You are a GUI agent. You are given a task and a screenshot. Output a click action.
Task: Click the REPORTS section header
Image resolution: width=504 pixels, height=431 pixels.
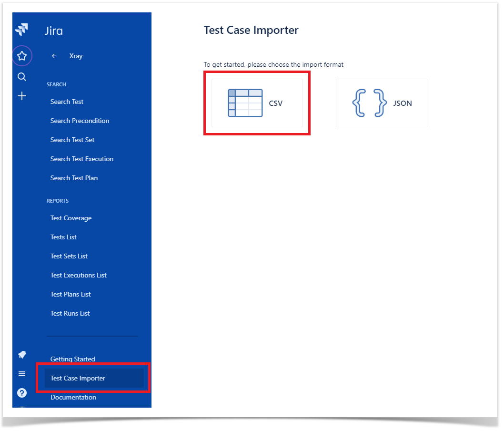[58, 201]
